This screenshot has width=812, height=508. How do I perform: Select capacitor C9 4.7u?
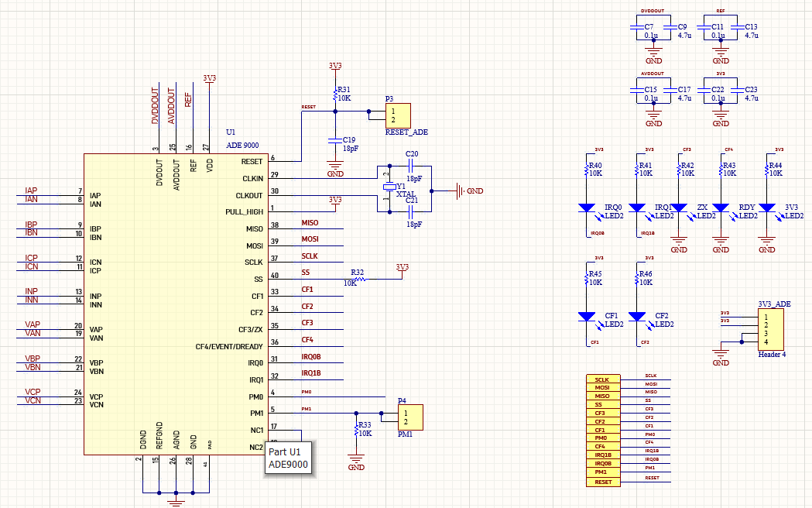click(x=670, y=27)
